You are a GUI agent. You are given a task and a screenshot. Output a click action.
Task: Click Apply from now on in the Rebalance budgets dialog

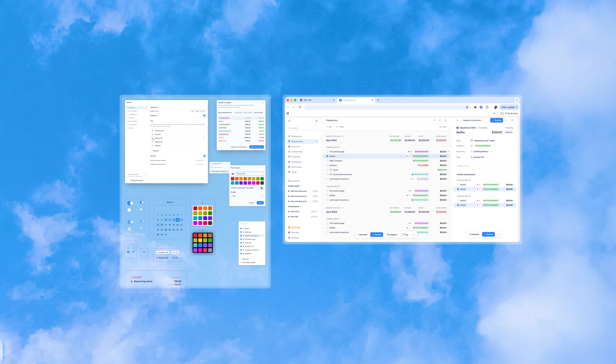[256, 147]
